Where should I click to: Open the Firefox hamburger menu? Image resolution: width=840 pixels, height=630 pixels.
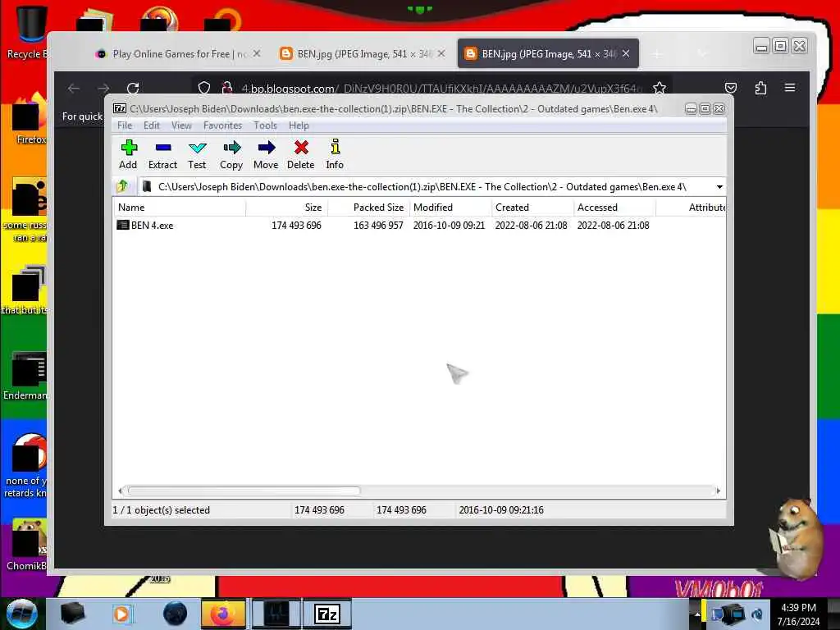click(790, 87)
